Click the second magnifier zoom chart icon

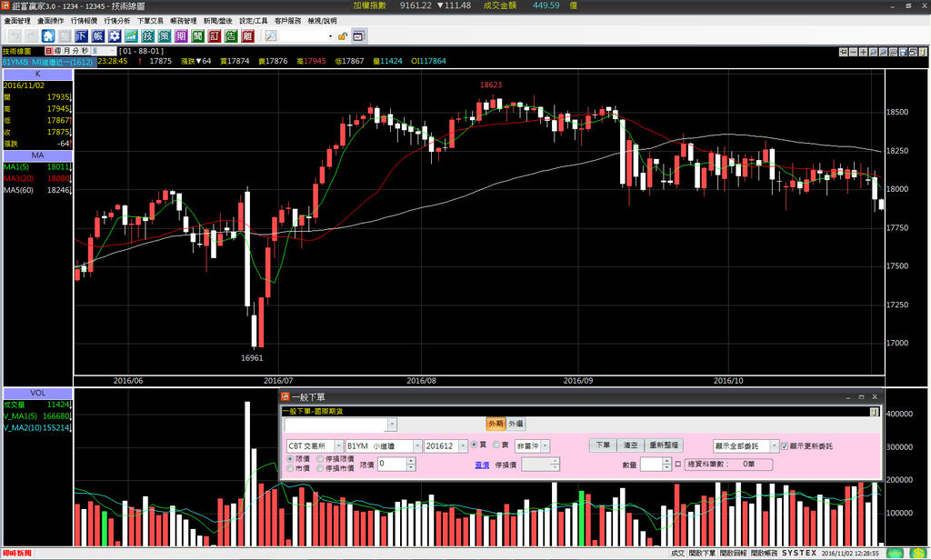[884, 52]
